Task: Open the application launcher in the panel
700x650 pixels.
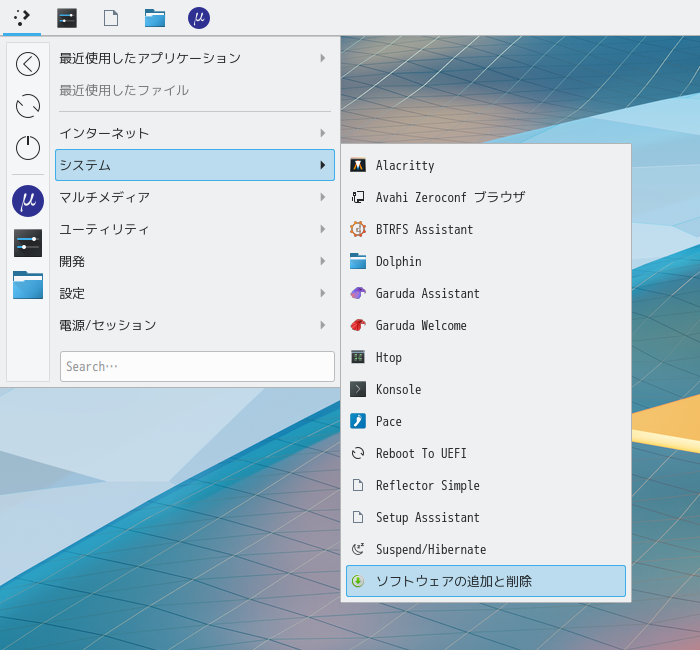Action: pos(22,18)
